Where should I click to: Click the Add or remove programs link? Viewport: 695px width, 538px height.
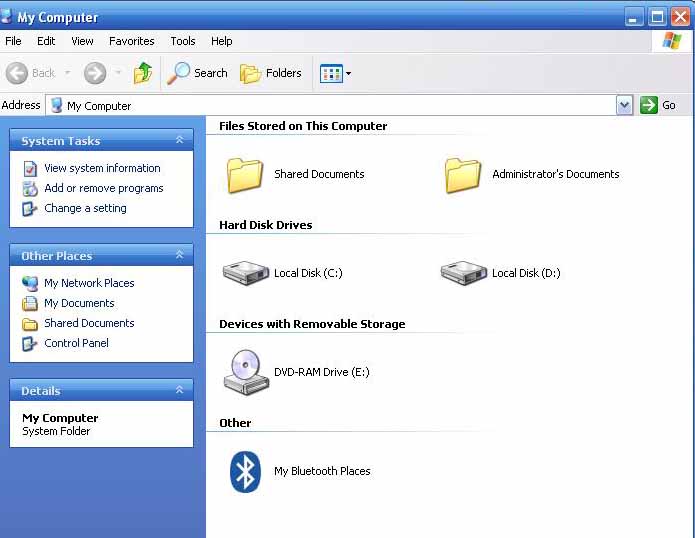[103, 188]
